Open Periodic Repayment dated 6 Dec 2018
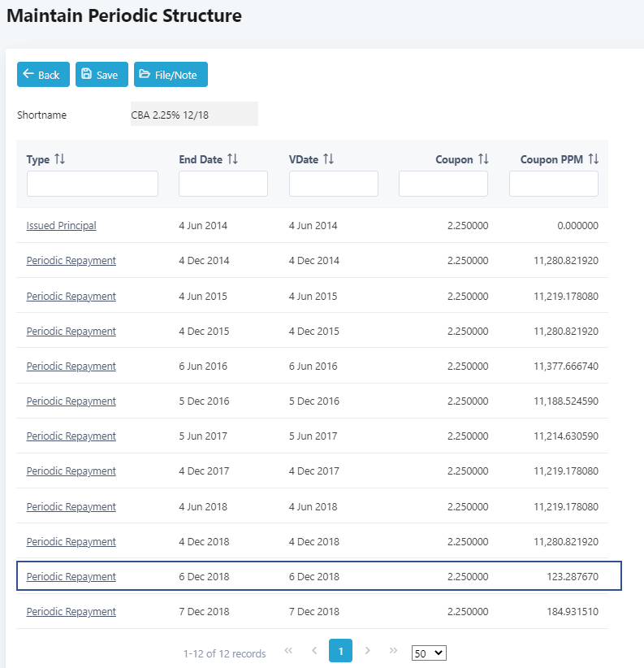The image size is (644, 668). pyautogui.click(x=71, y=577)
